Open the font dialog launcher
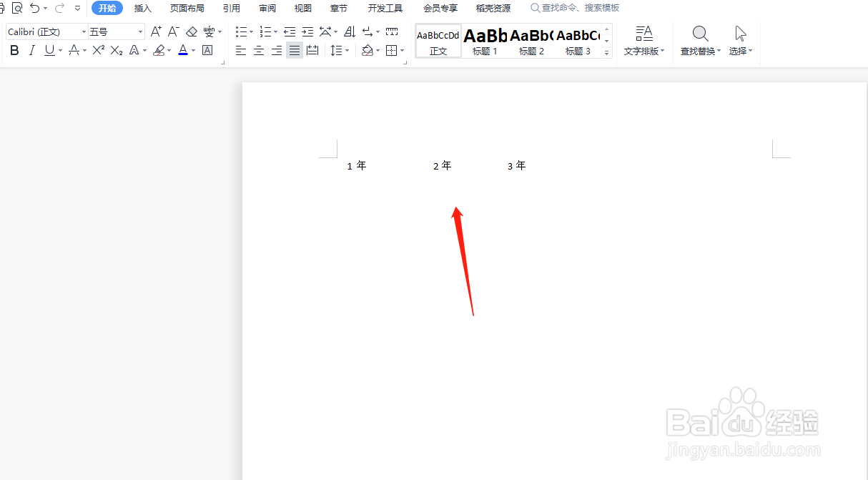The image size is (868, 480). [x=222, y=63]
